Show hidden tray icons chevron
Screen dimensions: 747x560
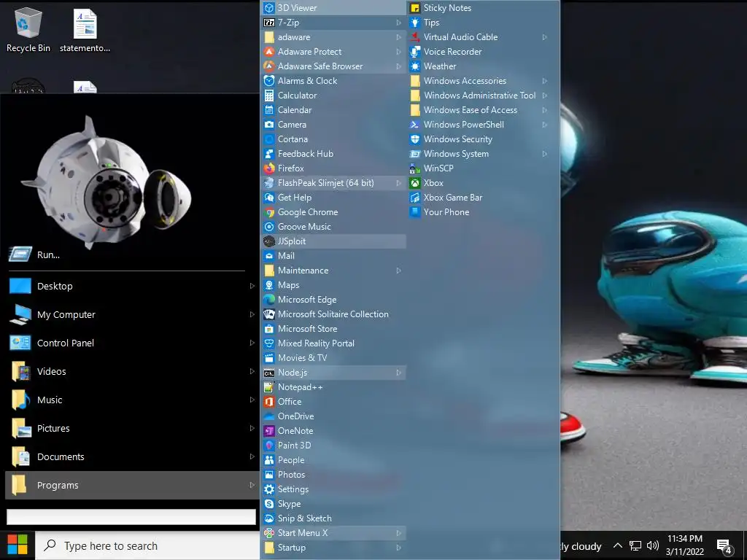point(617,545)
